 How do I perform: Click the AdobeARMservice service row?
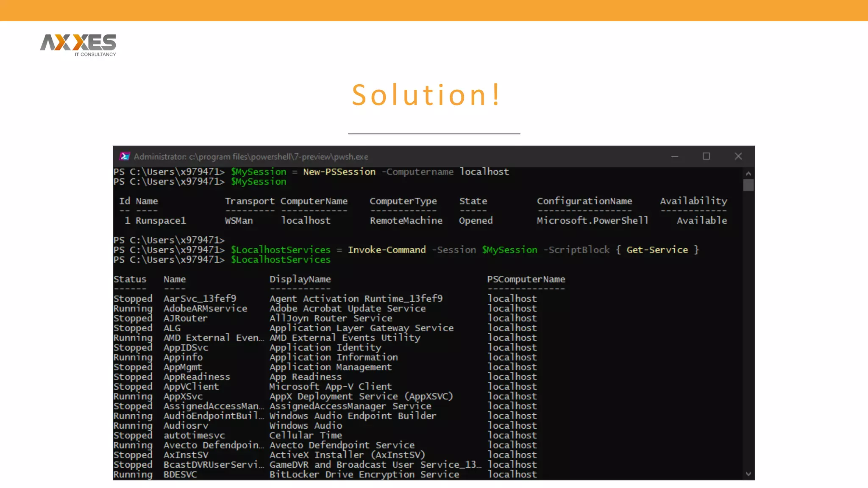205,308
